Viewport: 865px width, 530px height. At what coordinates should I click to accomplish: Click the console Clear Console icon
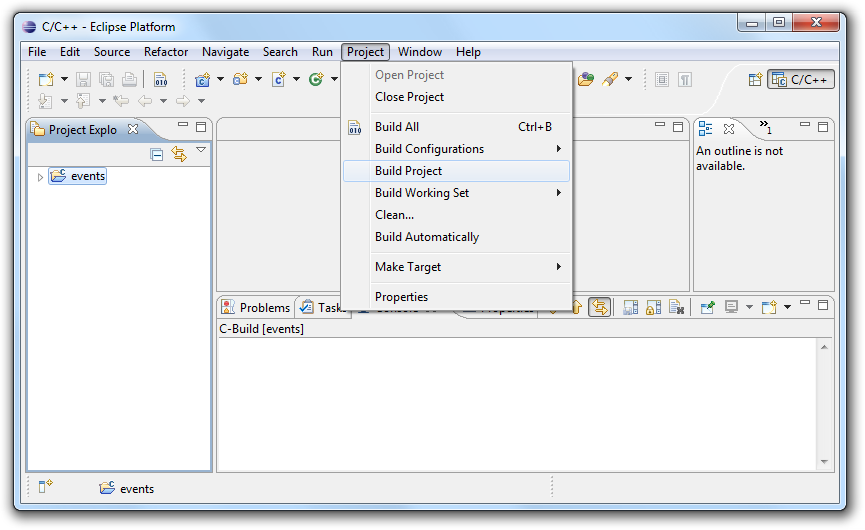[677, 307]
